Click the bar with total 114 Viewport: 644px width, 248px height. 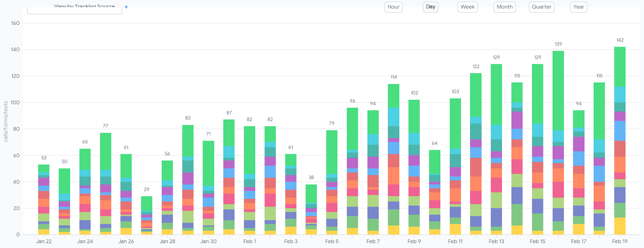click(394, 159)
